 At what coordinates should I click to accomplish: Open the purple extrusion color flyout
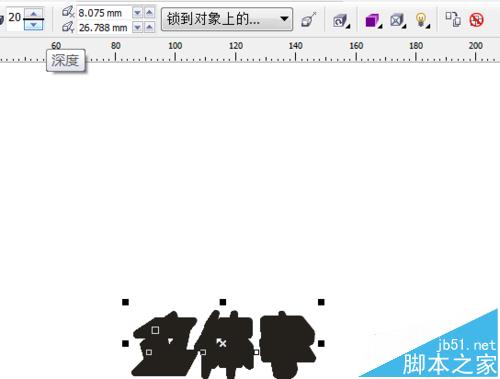coord(373,21)
